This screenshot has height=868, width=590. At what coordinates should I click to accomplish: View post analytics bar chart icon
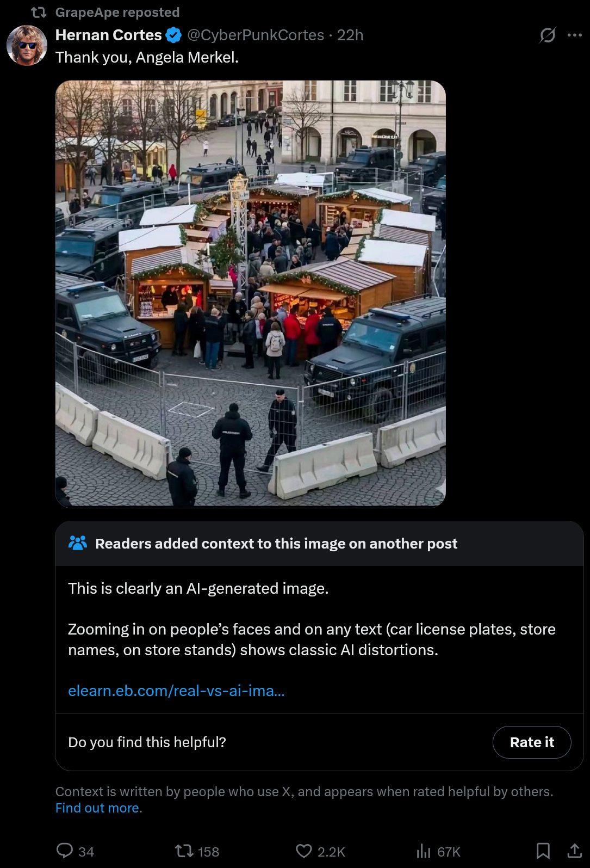click(423, 851)
